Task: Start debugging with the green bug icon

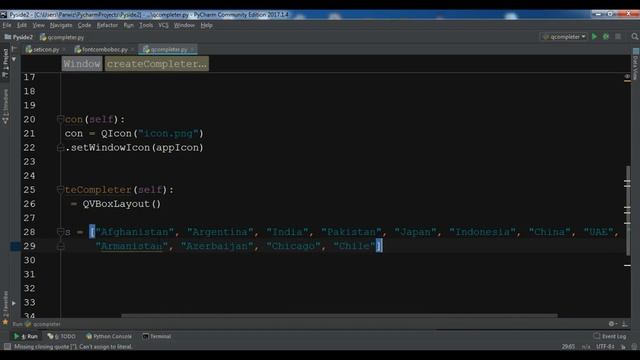Action: point(606,37)
